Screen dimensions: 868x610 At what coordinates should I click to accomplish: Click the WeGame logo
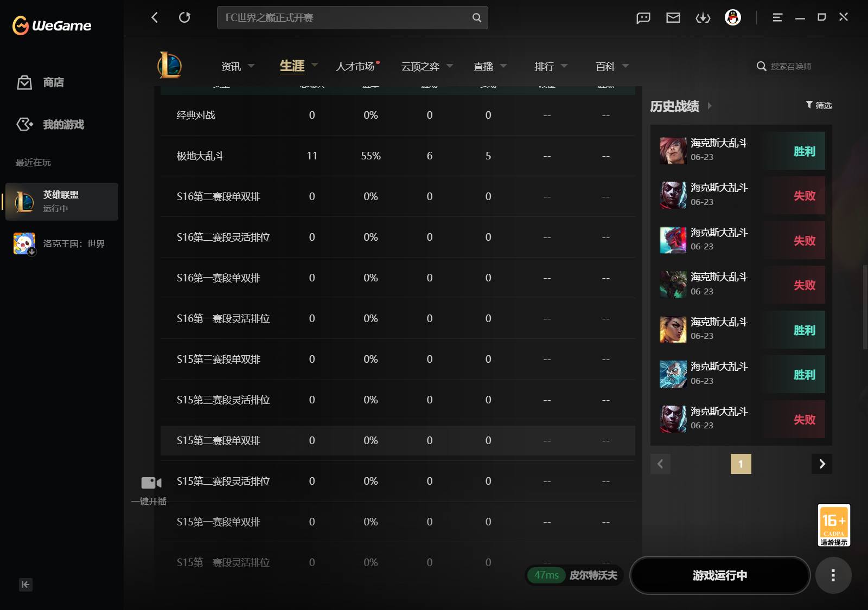coord(52,25)
